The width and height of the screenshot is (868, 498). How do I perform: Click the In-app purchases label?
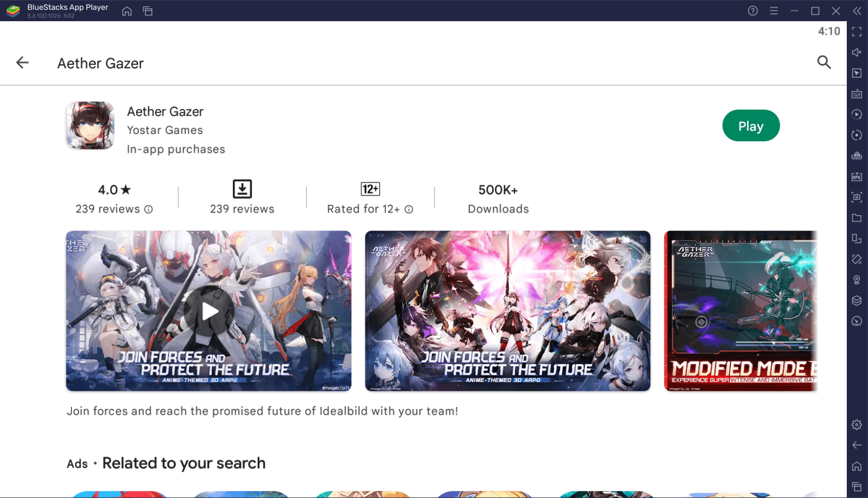(x=176, y=149)
